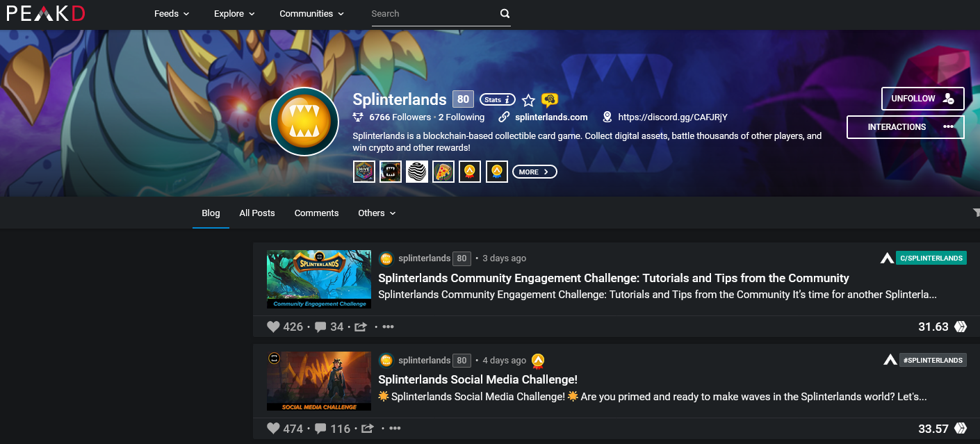Screen dimensions: 980x444
Task: Open the Splinterlands profile avatar
Action: pos(304,122)
